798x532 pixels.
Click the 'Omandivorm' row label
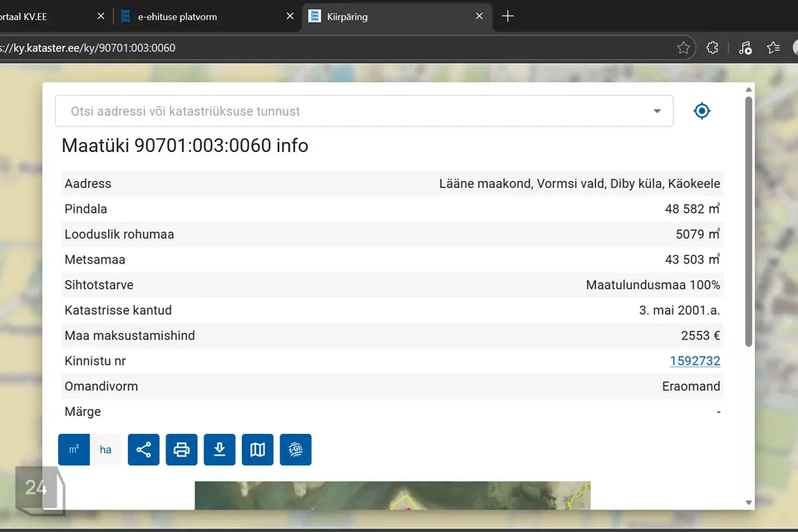101,387
